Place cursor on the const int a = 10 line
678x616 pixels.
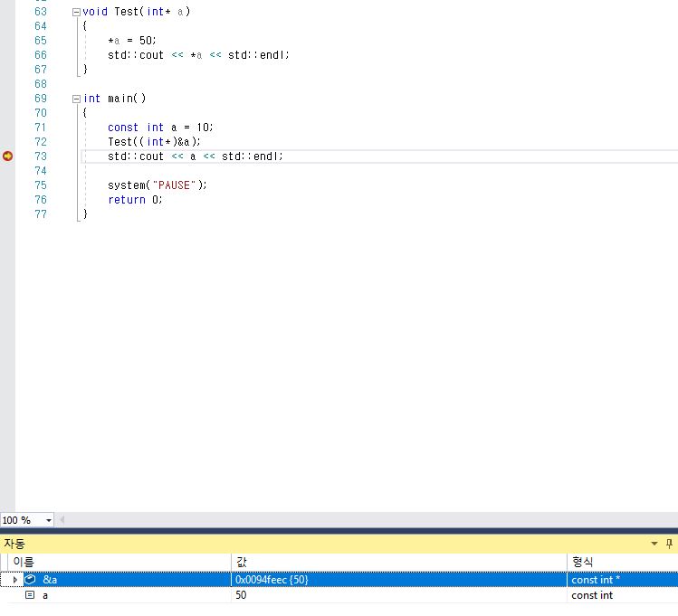coord(160,128)
